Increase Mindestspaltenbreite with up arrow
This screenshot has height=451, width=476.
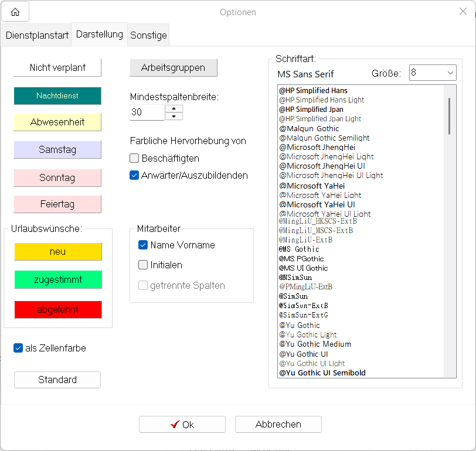pyautogui.click(x=174, y=108)
